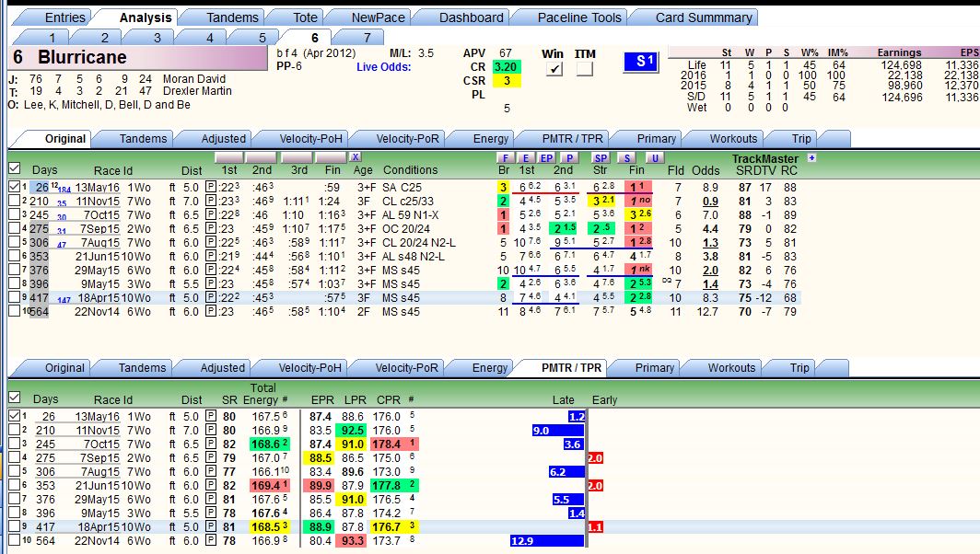This screenshot has height=554, width=980.
Task: Check paceline 3 checkbox in PMTR table
Action: (x=15, y=444)
